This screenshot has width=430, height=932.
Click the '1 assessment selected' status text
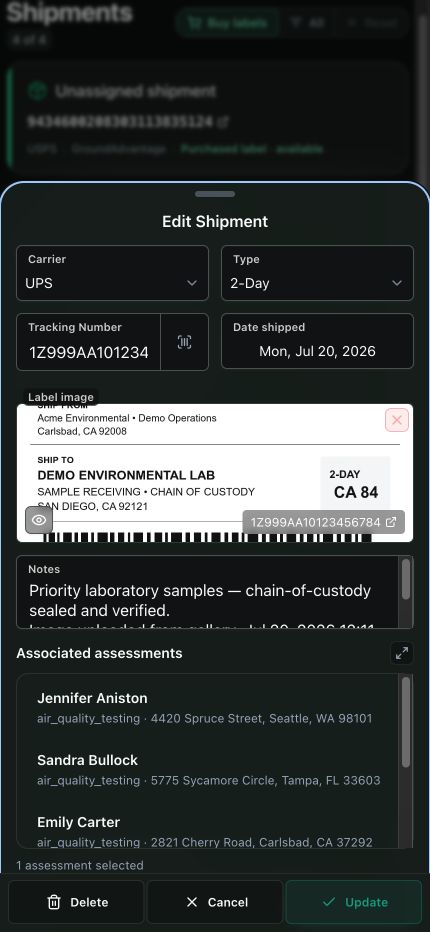(80, 865)
